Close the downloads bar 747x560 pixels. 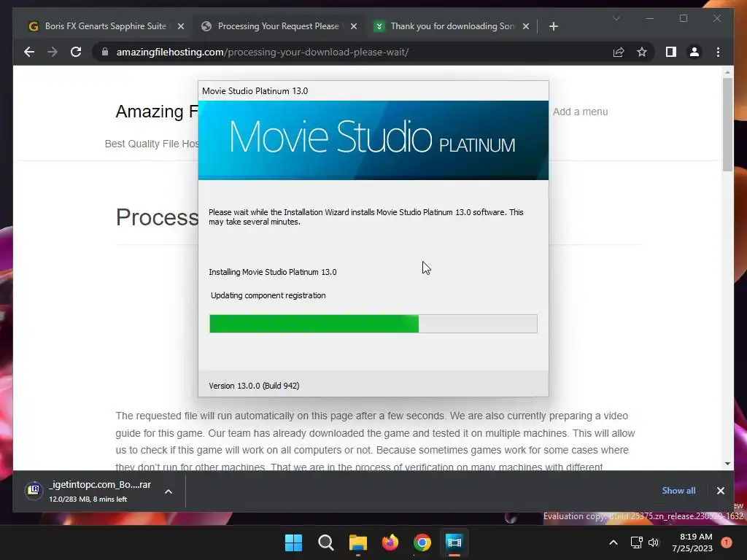720,491
